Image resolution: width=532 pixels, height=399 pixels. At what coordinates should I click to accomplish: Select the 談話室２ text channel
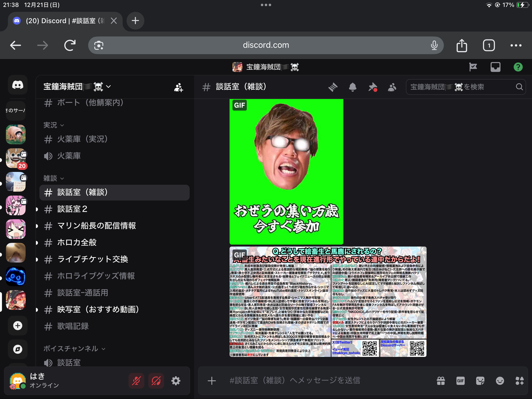pos(72,209)
